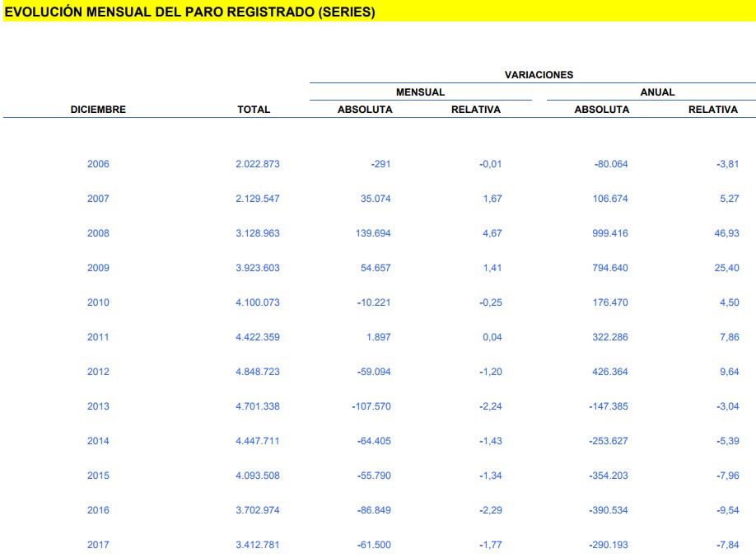756x558 pixels.
Task: Select the year 2008 row label
Action: [98, 233]
